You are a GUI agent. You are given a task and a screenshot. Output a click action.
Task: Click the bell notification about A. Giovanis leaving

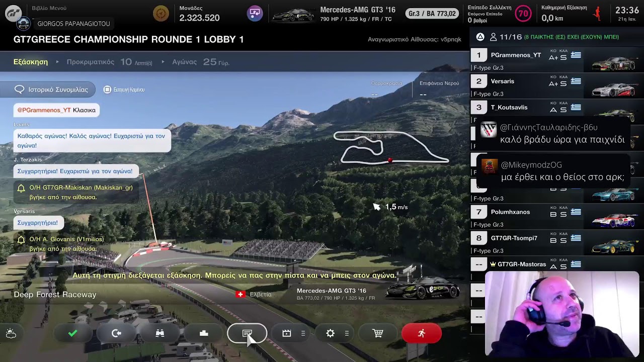[x=61, y=244]
